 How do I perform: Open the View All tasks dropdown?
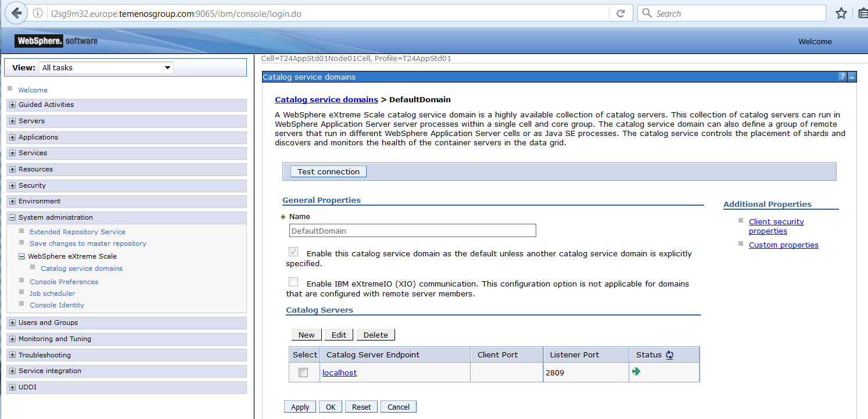pos(106,68)
